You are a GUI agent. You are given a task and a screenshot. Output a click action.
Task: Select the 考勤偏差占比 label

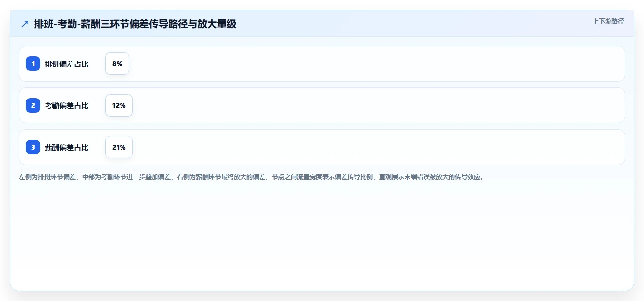pyautogui.click(x=67, y=105)
